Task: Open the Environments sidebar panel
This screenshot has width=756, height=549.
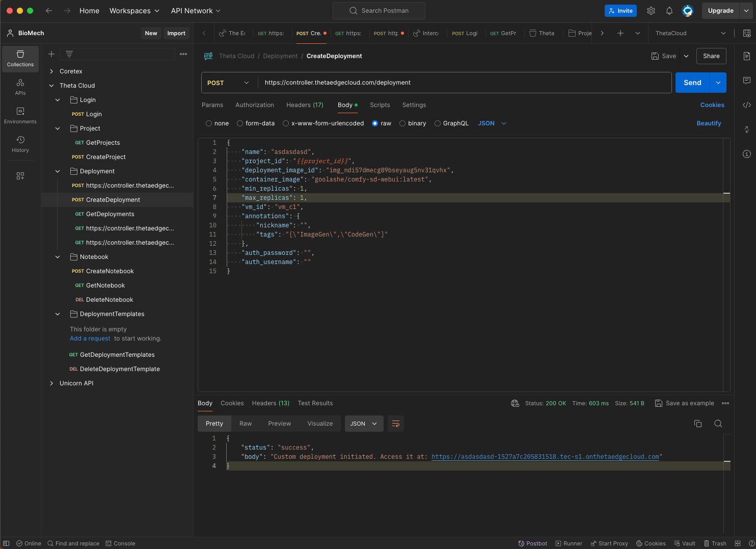Action: click(x=20, y=115)
